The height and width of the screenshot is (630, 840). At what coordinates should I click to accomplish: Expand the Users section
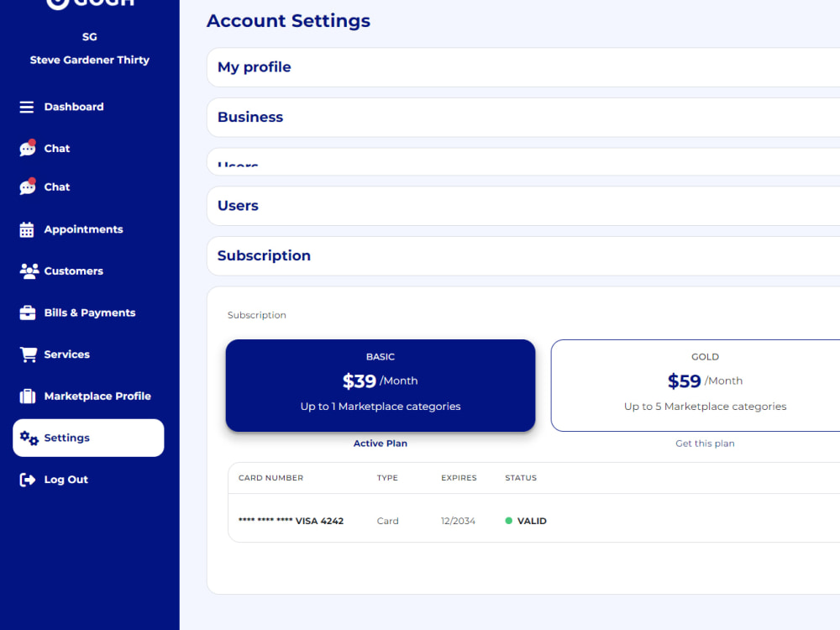(x=522, y=206)
